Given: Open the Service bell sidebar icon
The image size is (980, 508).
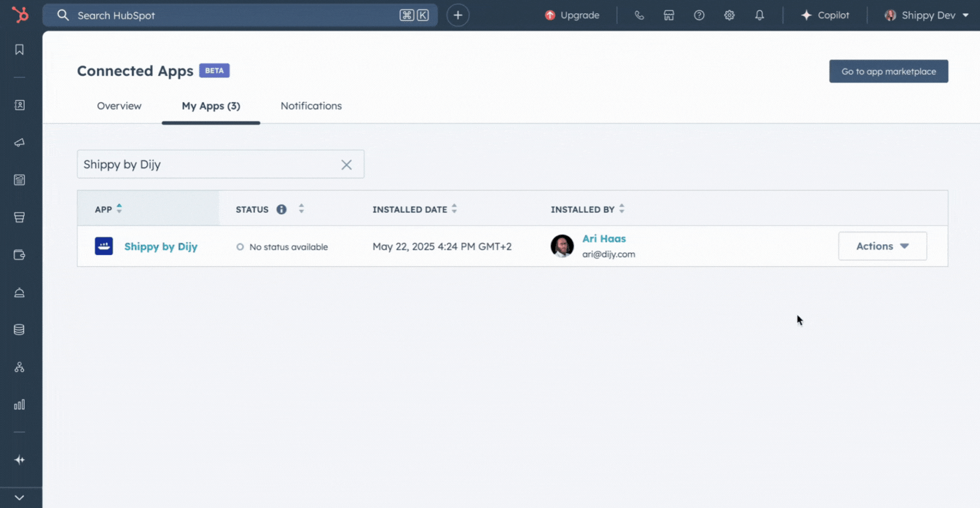Looking at the screenshot, I should tap(19, 293).
